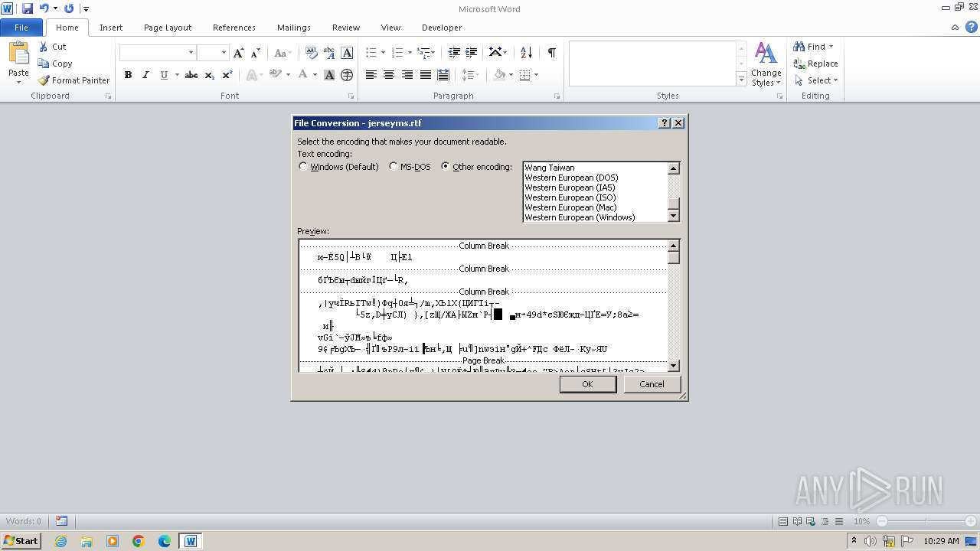Open the Paragraph dialog launcher
Viewport: 980px width, 551px height.
[557, 96]
